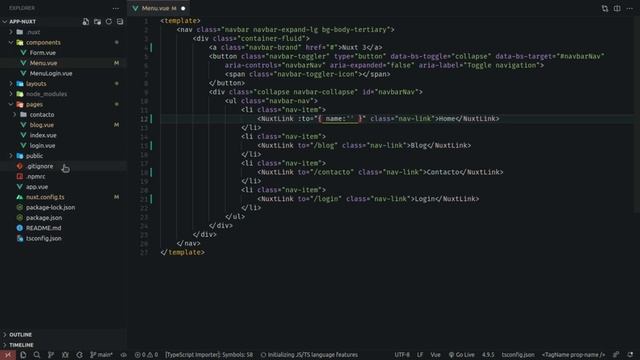
Task: Click the debug bug icon in status bar
Action: pyautogui.click(x=65, y=355)
